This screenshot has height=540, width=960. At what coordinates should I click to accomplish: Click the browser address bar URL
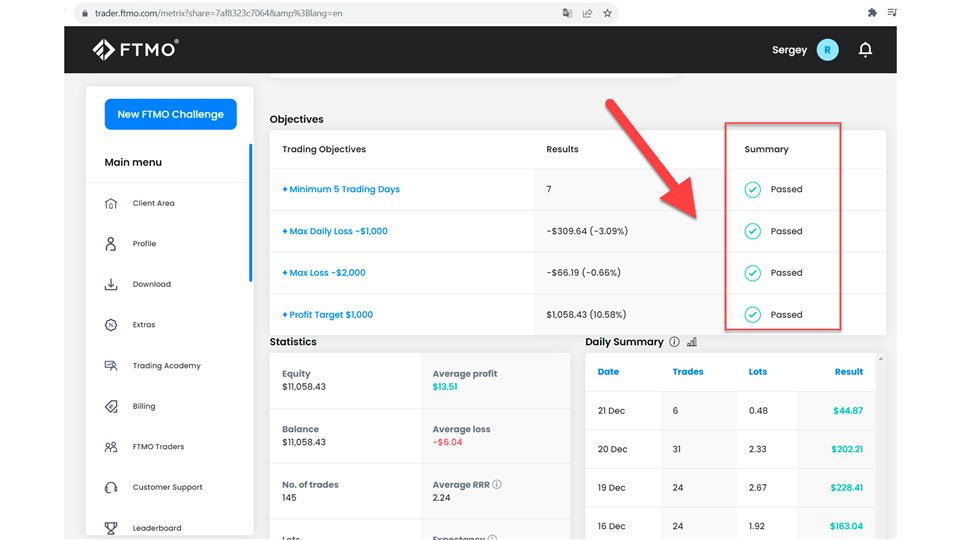(x=219, y=13)
